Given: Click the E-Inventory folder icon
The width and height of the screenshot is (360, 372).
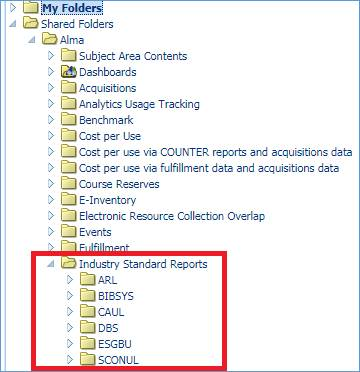Looking at the screenshot, I should click(x=69, y=200).
